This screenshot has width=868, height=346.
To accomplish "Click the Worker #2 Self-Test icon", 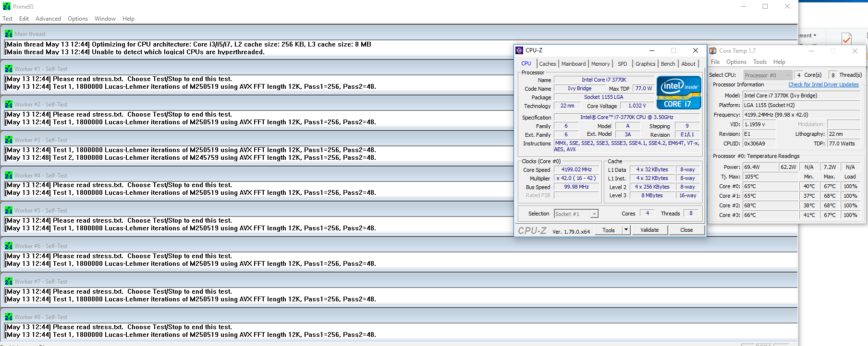I will point(9,104).
